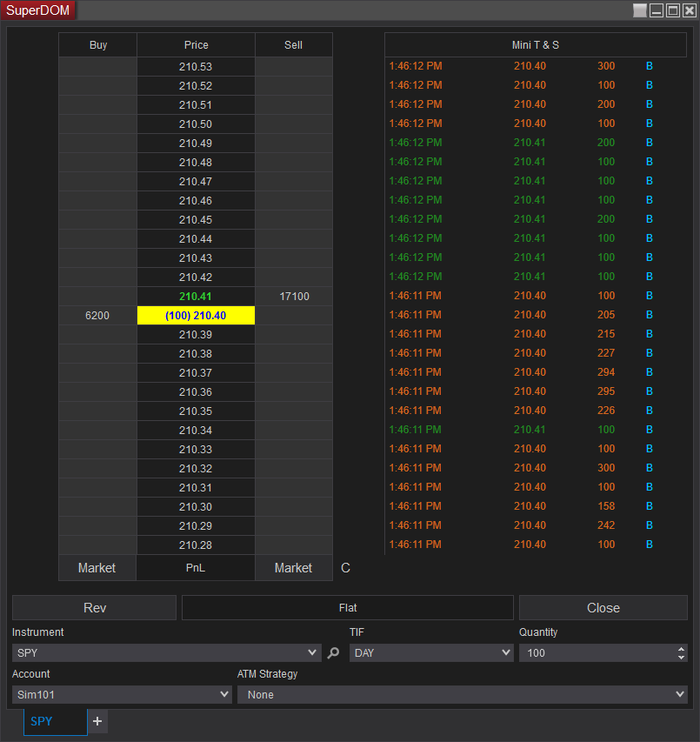This screenshot has width=700, height=742.
Task: Add a new tab using the plus icon
Action: click(97, 721)
